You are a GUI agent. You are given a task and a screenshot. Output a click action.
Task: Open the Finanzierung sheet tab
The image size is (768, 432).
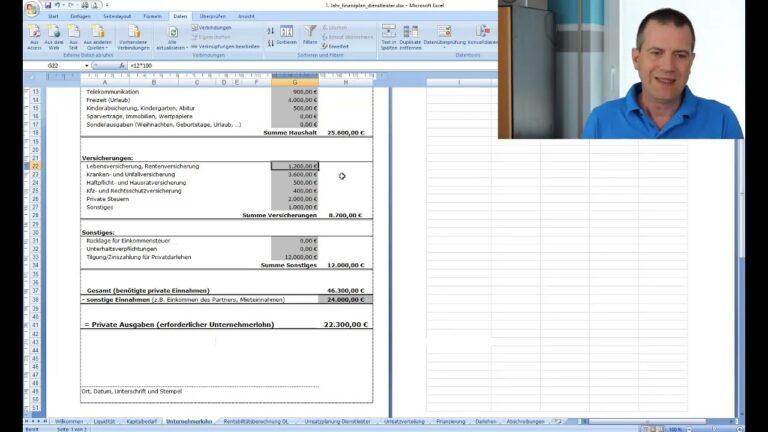451,422
